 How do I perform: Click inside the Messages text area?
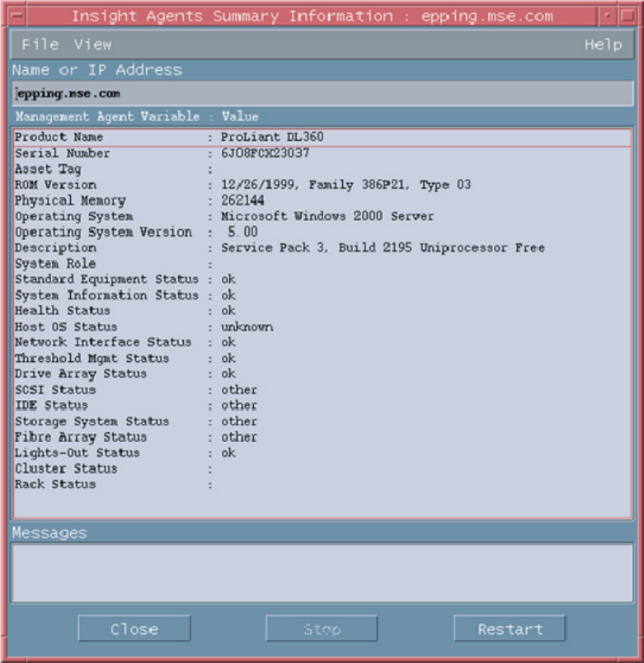pyautogui.click(x=322, y=573)
